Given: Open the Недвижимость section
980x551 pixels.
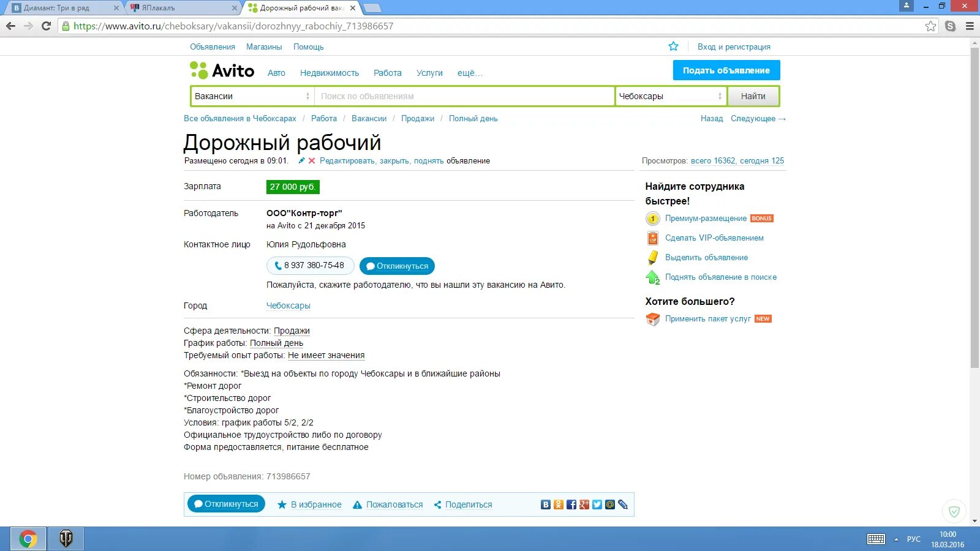Looking at the screenshot, I should click(x=330, y=73).
